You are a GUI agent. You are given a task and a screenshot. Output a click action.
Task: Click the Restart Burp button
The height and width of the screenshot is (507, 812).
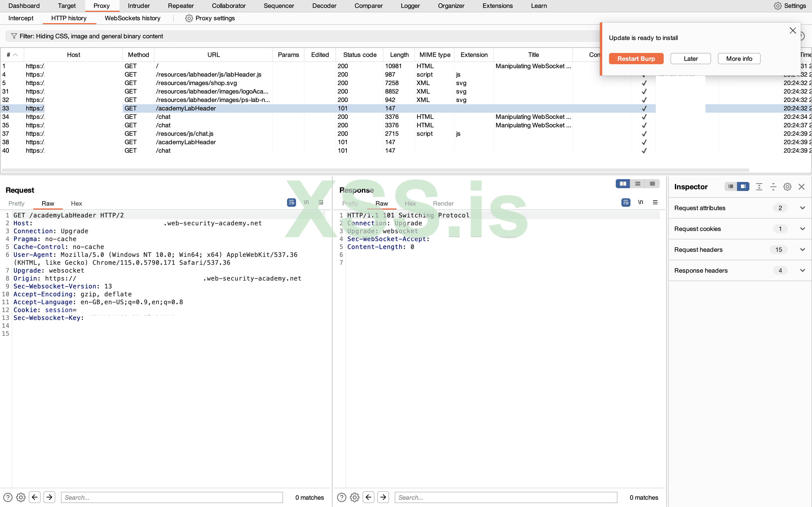point(636,59)
